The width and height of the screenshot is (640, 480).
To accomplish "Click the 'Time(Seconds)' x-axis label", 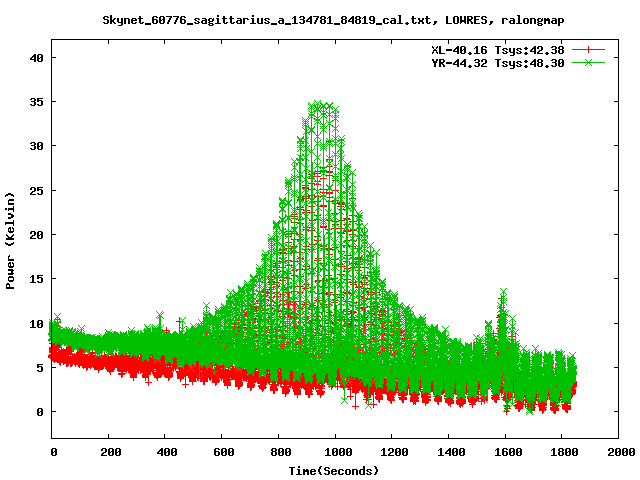I will coord(333,471).
